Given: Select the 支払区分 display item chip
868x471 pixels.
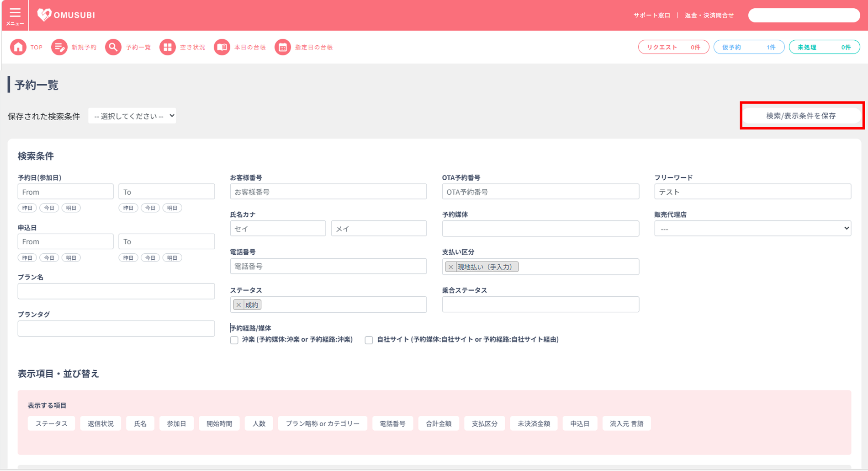Looking at the screenshot, I should pyautogui.click(x=485, y=423).
